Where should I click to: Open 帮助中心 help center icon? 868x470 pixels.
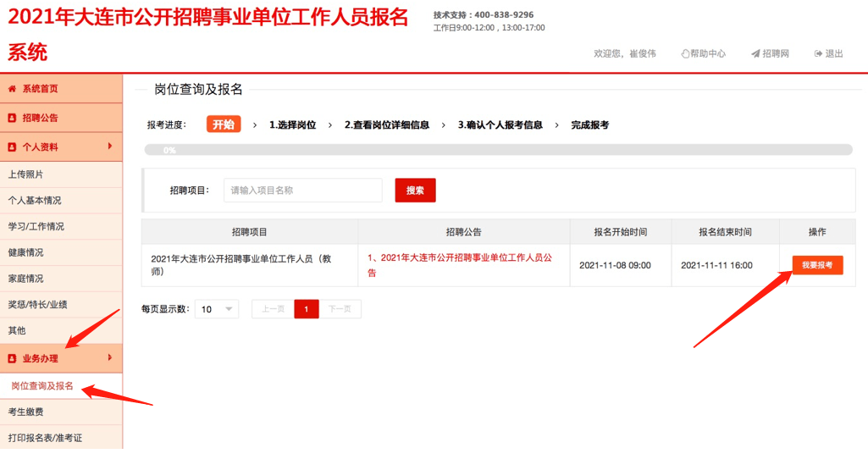click(686, 53)
